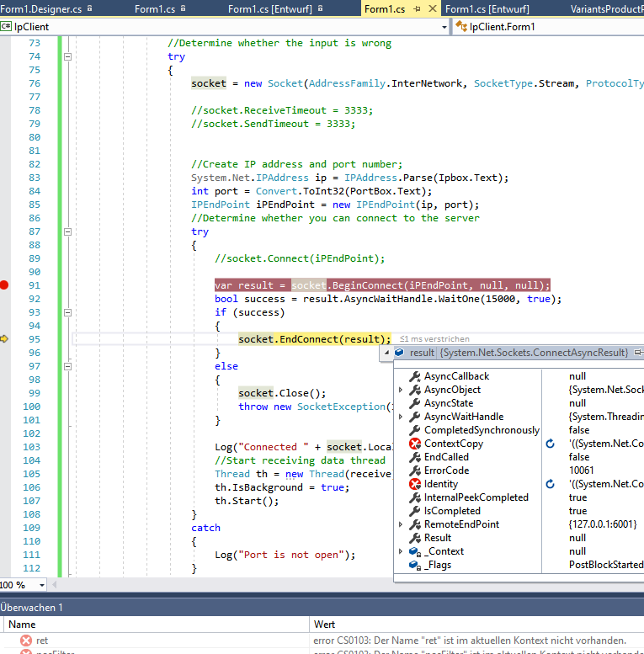Select the AsyncState property row
This screenshot has width=644, height=654.
[x=519, y=403]
